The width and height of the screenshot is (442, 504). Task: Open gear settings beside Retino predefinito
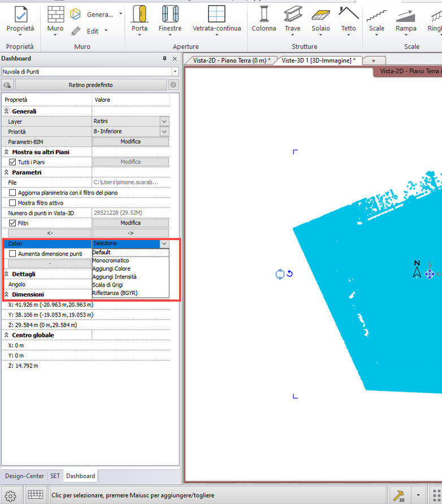click(x=174, y=85)
